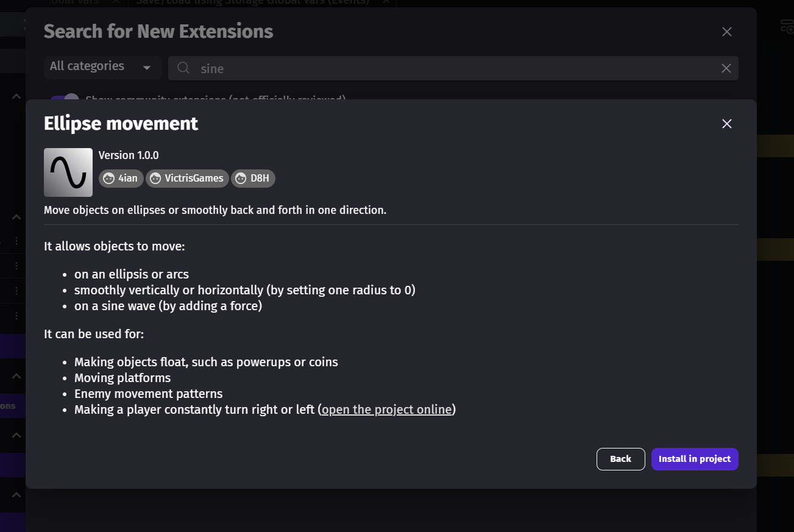794x532 pixels.
Task: Collapse the topmost left sidebar section chevron
Action: (x=16, y=96)
